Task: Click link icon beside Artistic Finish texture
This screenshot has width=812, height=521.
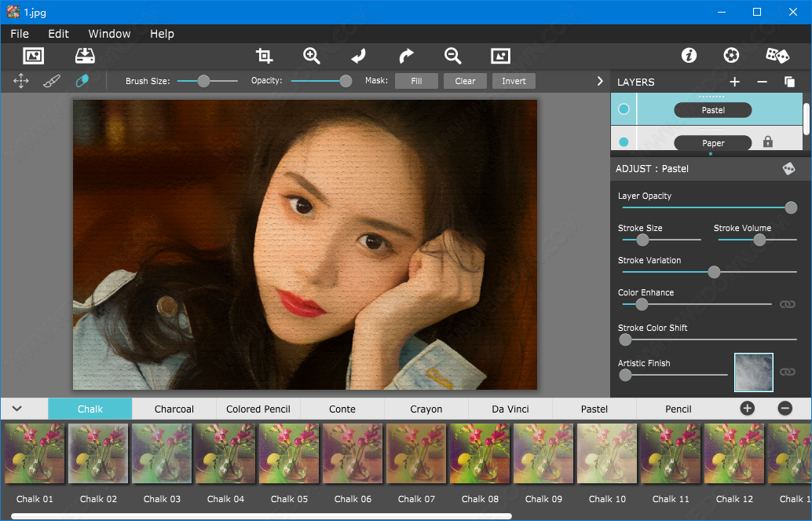Action: (787, 372)
